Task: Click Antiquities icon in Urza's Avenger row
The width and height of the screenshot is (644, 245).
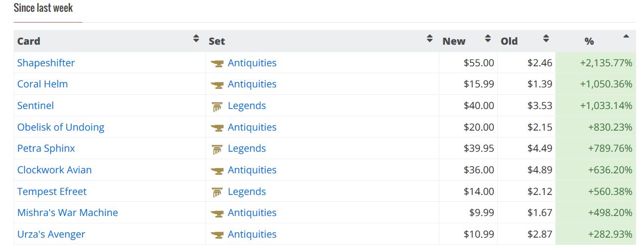Action: tap(217, 235)
